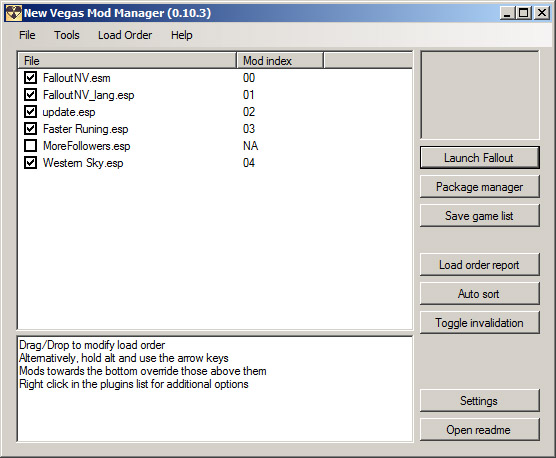This screenshot has width=556, height=458.
Task: Open the Package manager
Action: [479, 187]
